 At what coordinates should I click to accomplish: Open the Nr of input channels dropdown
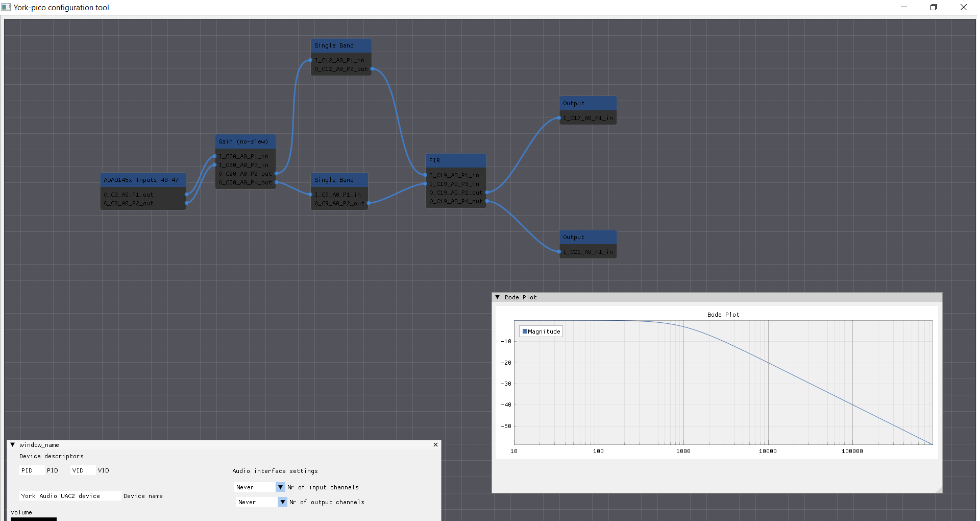[x=280, y=487]
